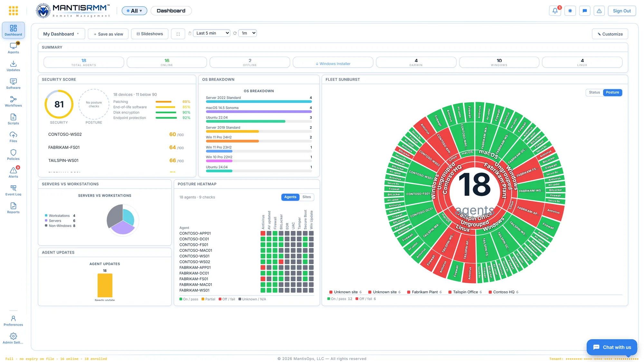Click the snowflake theme icon in header

pyautogui.click(x=570, y=11)
